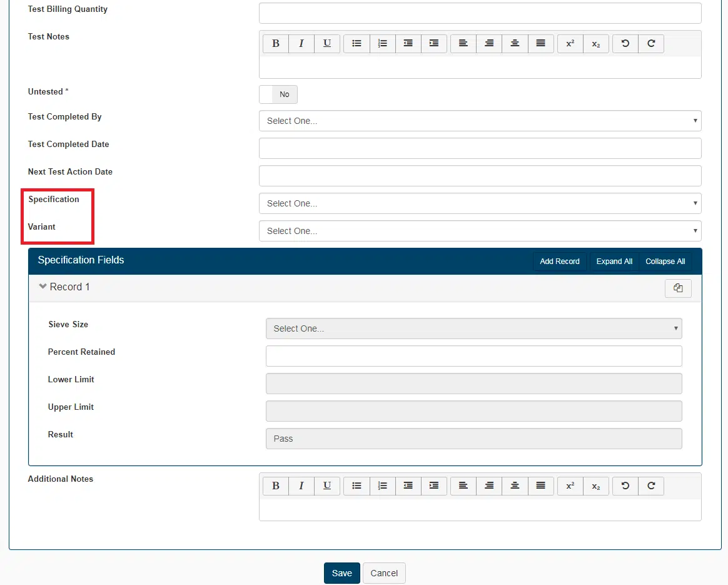Focus the Percent Retained field

(473, 356)
